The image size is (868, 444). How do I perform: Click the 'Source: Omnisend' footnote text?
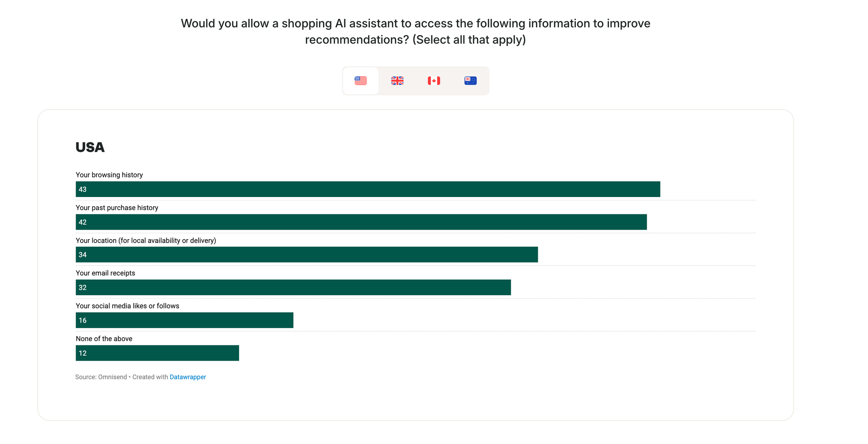point(101,377)
